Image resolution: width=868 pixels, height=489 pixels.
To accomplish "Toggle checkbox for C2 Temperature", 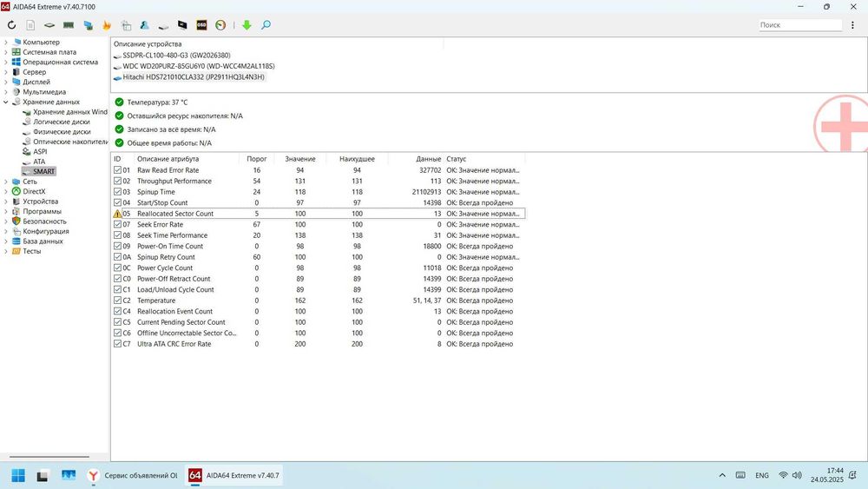I will 117,301.
